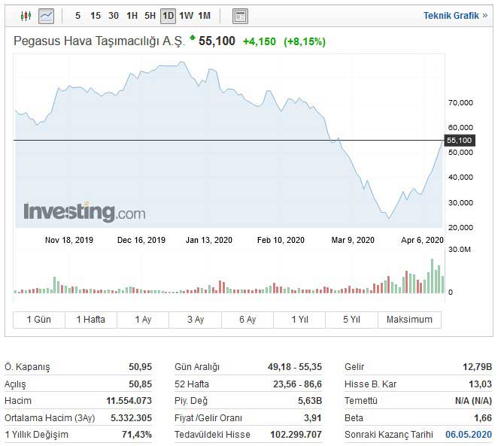Choose the 1 Gün range tab
Screen dimensions: 504x446
(39, 320)
